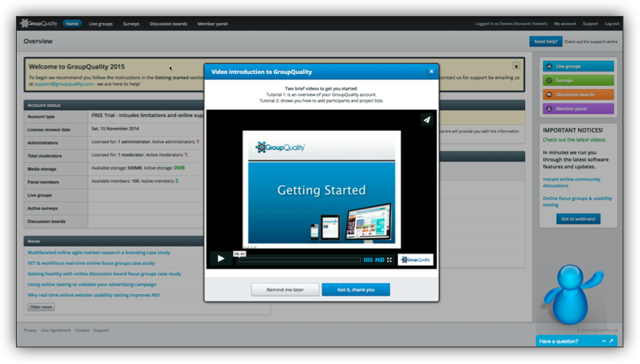Toggle HD video quality
The width and height of the screenshot is (640, 364).
pos(379,260)
